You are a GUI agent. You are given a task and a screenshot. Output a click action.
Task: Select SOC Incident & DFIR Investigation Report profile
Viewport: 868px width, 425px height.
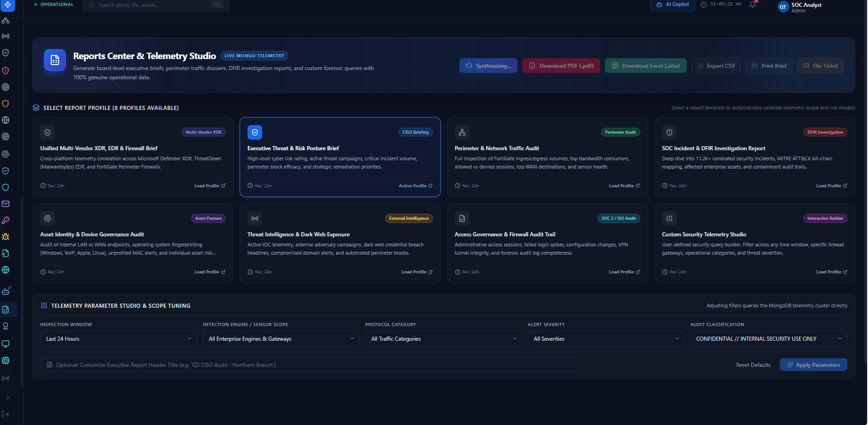click(755, 157)
